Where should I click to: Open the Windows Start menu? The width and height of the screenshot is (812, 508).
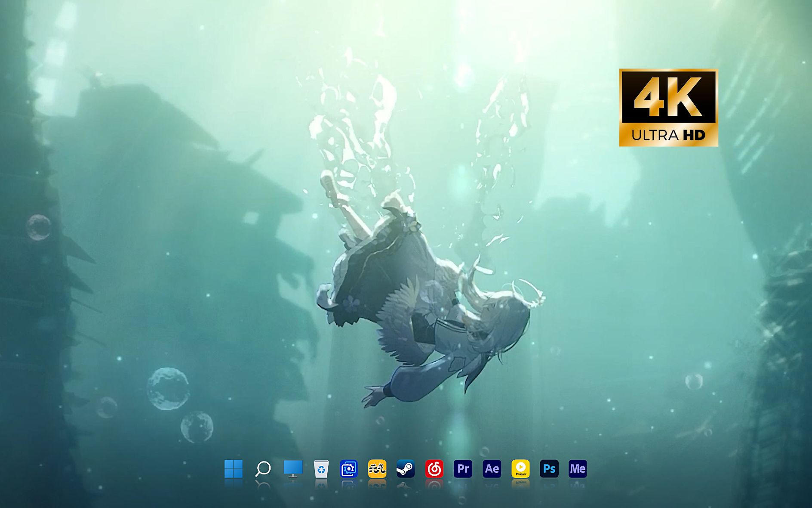tap(234, 469)
